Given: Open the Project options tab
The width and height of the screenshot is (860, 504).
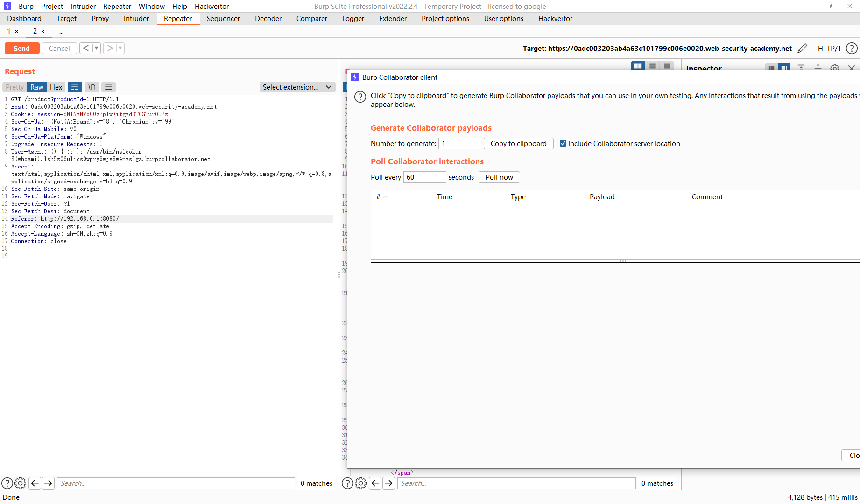Looking at the screenshot, I should click(445, 19).
